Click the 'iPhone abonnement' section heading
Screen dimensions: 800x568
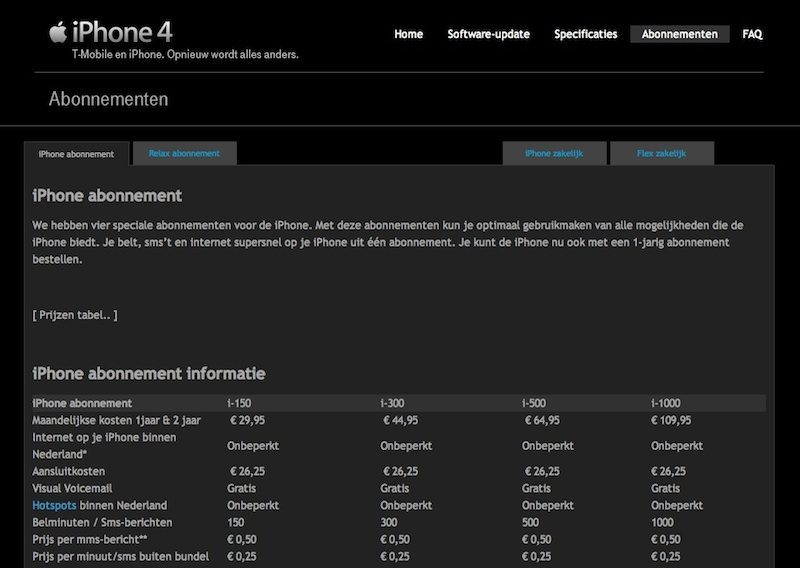107,195
